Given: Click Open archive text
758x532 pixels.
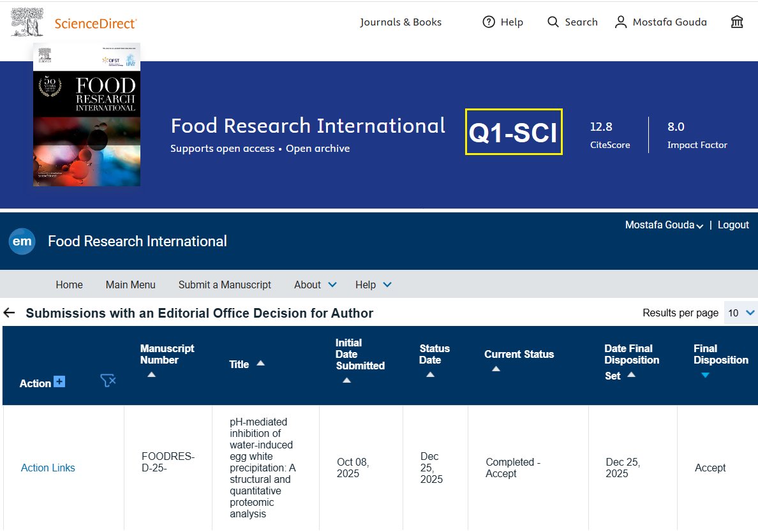Looking at the screenshot, I should pyautogui.click(x=318, y=149).
